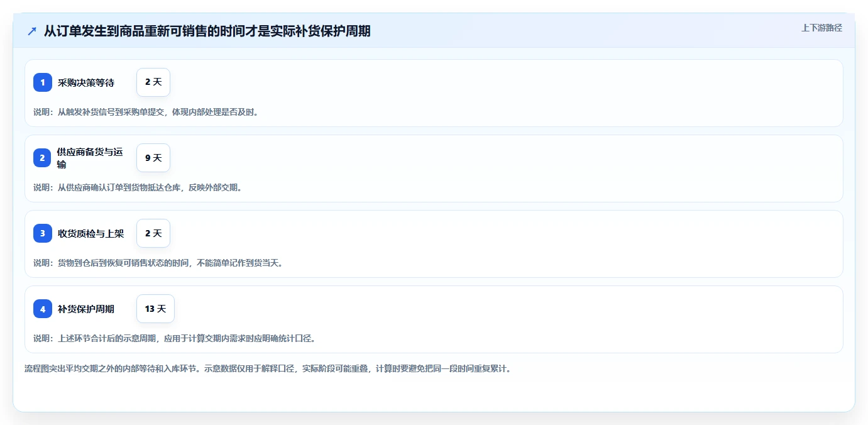Viewport: 868px width, 425px height.
Task: Click the 收货质检与上架 step title
Action: 91,233
